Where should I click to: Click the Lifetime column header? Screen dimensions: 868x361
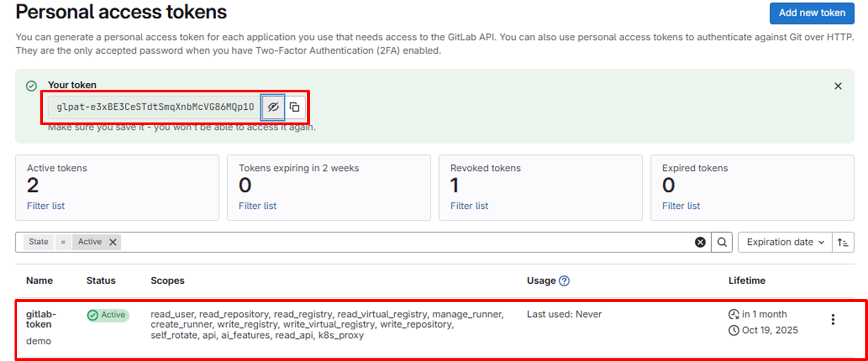[x=746, y=280]
